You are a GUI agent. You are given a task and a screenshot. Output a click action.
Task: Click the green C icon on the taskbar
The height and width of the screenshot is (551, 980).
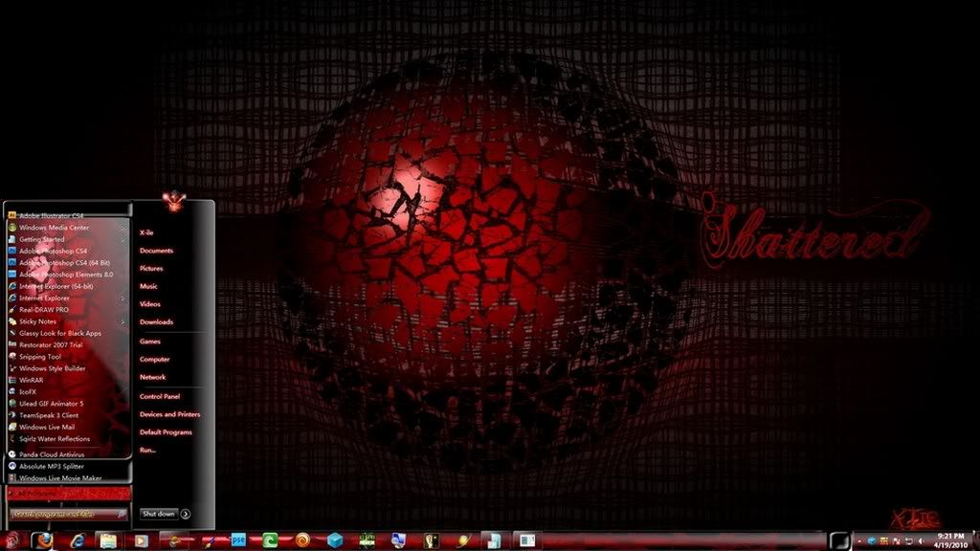270,540
